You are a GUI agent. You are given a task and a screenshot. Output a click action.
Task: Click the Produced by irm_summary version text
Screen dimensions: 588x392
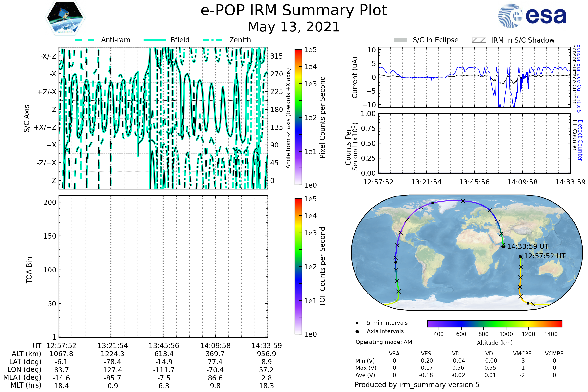(x=417, y=385)
